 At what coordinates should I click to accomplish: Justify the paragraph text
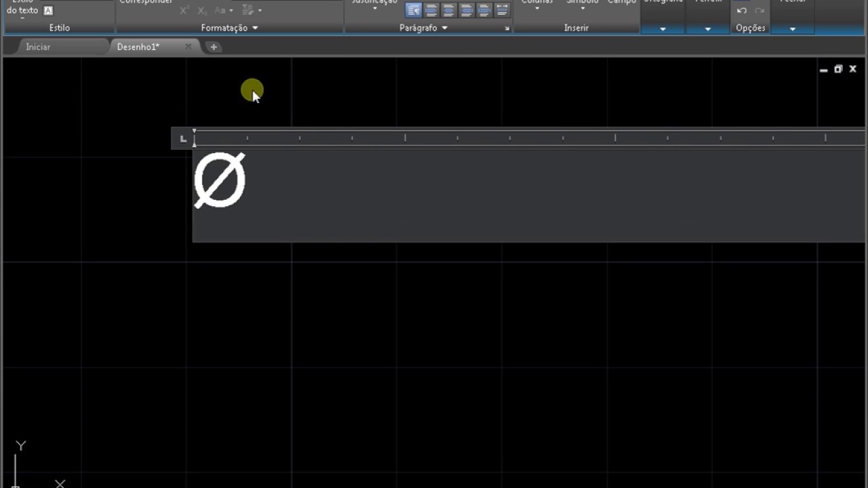pos(484,10)
